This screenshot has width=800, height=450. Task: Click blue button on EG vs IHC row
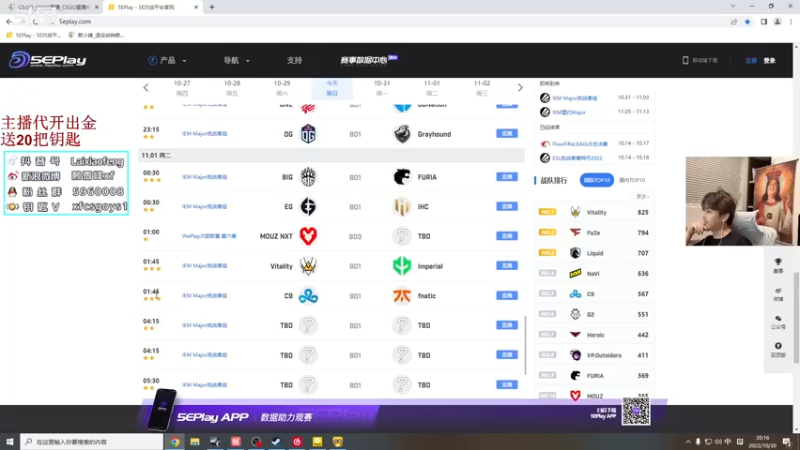(x=507, y=206)
